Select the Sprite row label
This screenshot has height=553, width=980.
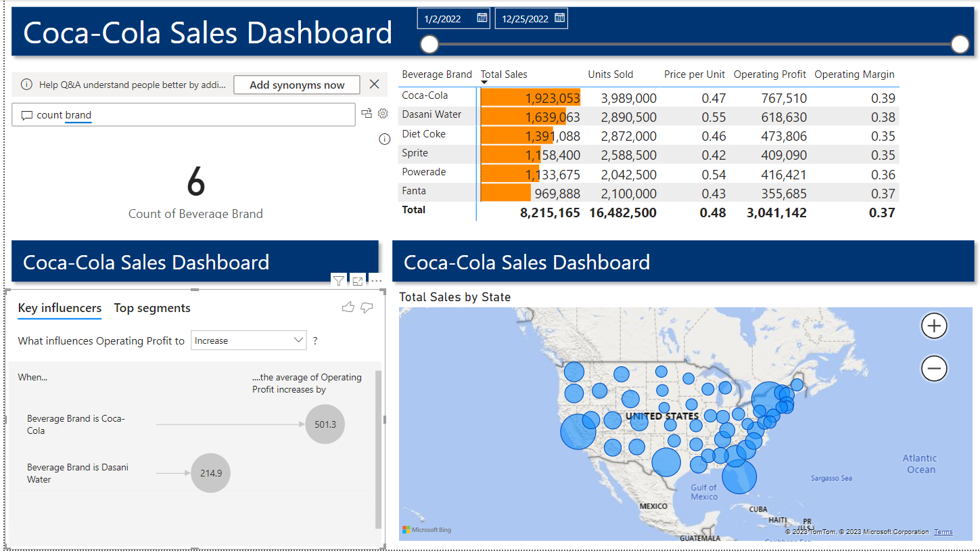[415, 153]
